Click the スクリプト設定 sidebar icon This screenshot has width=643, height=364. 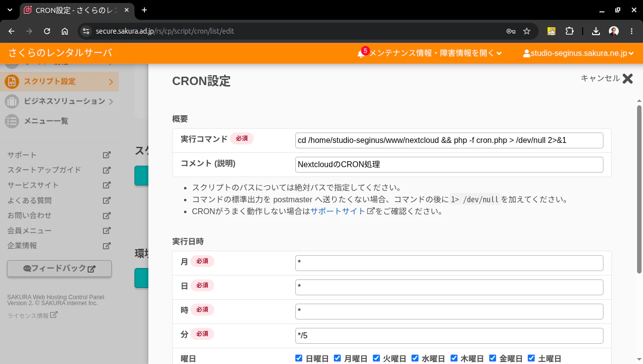pos(12,82)
